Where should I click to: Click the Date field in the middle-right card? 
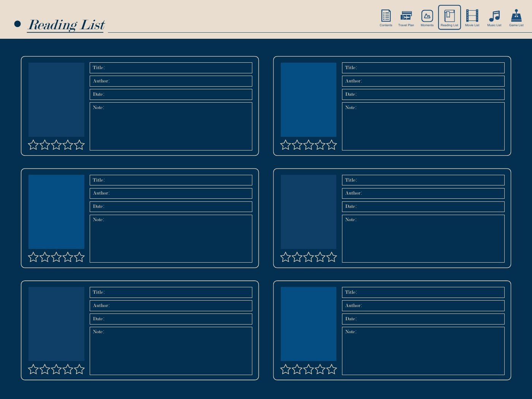coord(423,207)
